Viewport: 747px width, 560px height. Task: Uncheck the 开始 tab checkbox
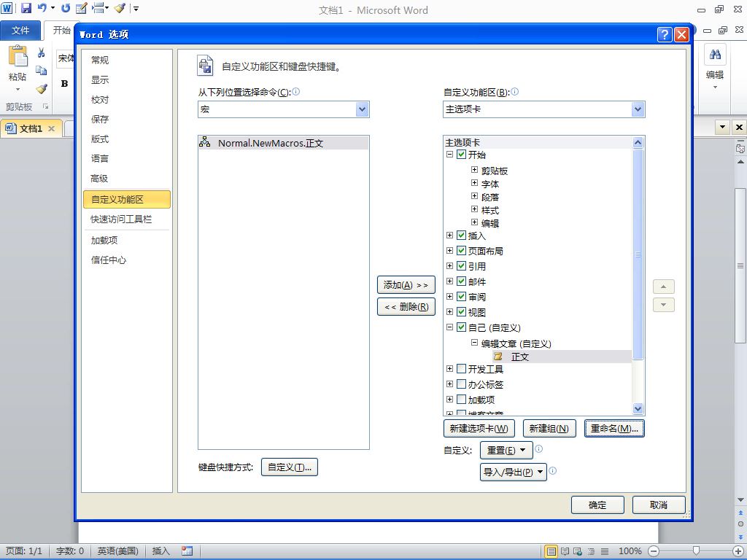[461, 155]
